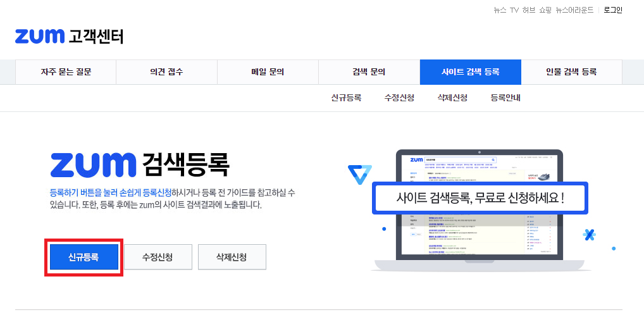This screenshot has height=317, width=644.
Task: Choose 수정신청 in the submenu
Action: (x=399, y=97)
